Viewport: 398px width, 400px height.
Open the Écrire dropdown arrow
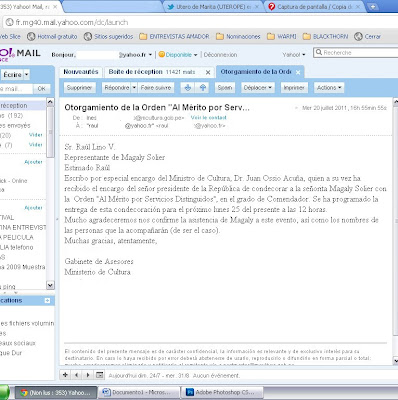click(27, 75)
